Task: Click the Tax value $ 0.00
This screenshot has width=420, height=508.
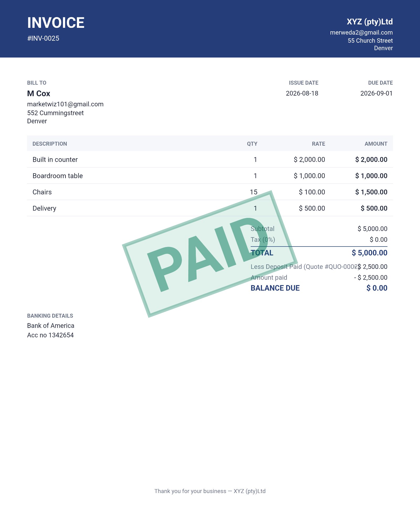Action: 378,239
